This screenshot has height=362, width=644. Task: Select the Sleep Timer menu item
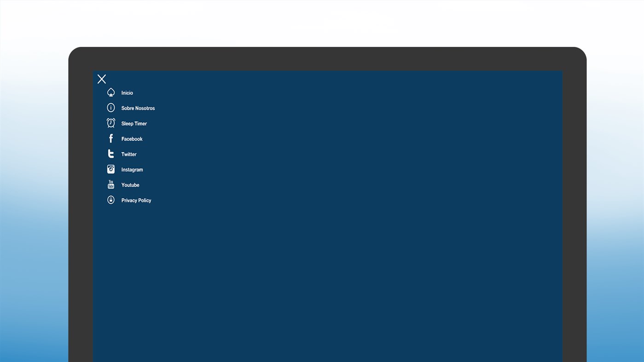coord(134,123)
